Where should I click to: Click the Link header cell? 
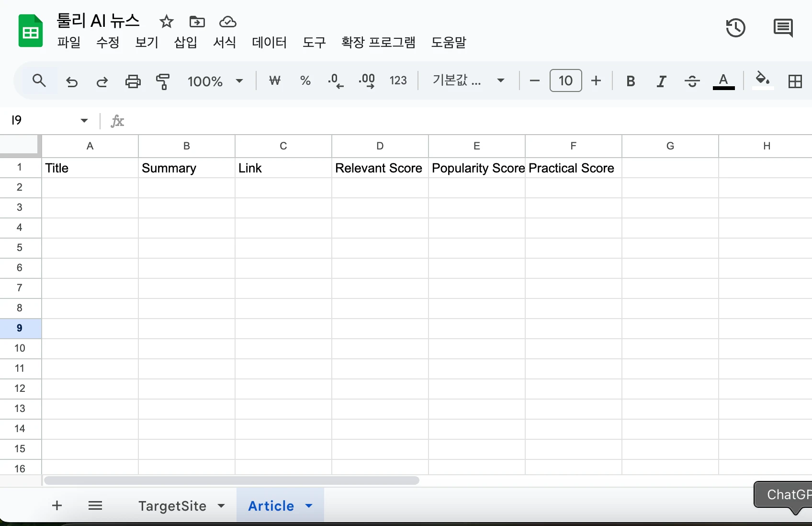pos(283,168)
